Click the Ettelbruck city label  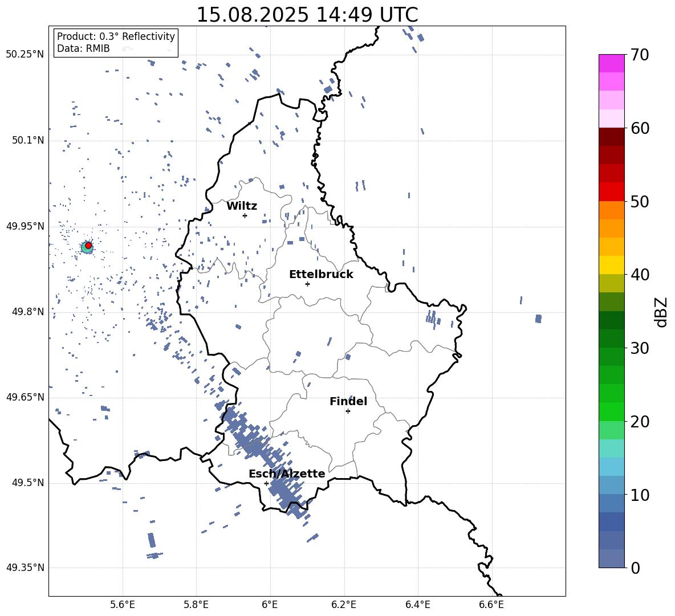tap(321, 275)
